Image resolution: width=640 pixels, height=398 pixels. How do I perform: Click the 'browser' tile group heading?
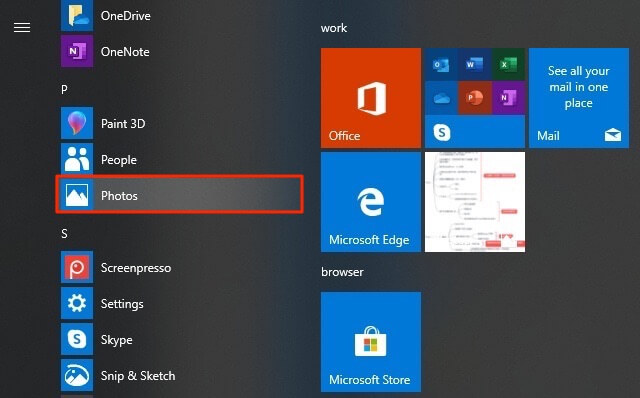[x=342, y=272]
